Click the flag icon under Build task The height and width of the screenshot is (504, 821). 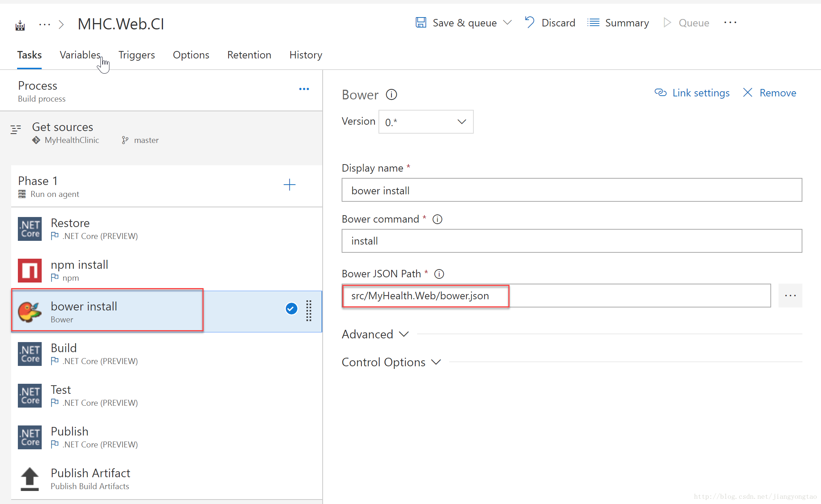[55, 361]
